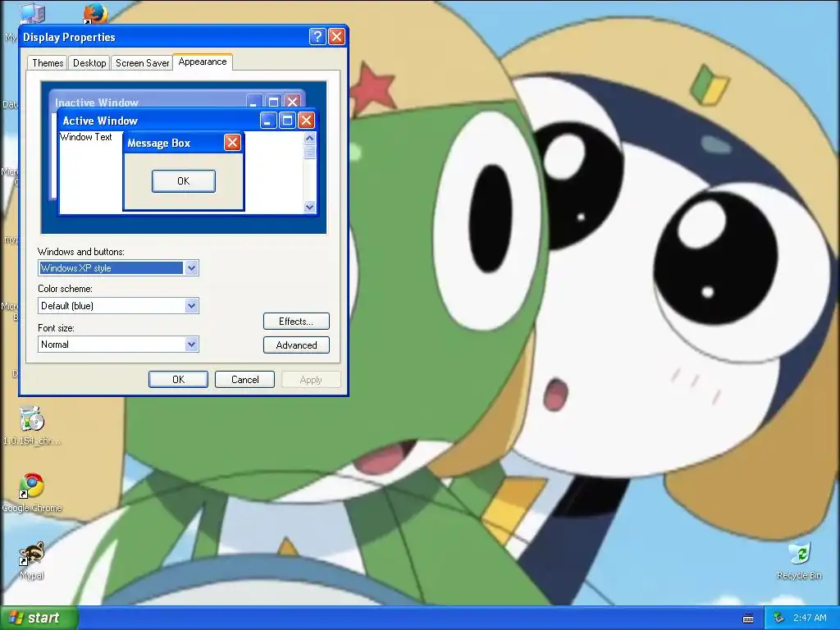Click the help question mark button
The width and height of the screenshot is (840, 630).
(317, 36)
